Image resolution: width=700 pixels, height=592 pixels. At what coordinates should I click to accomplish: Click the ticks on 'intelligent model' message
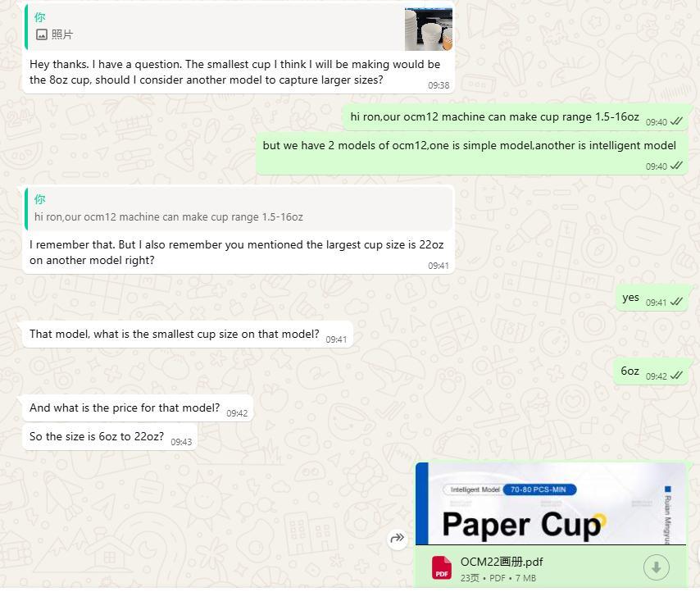(x=676, y=166)
